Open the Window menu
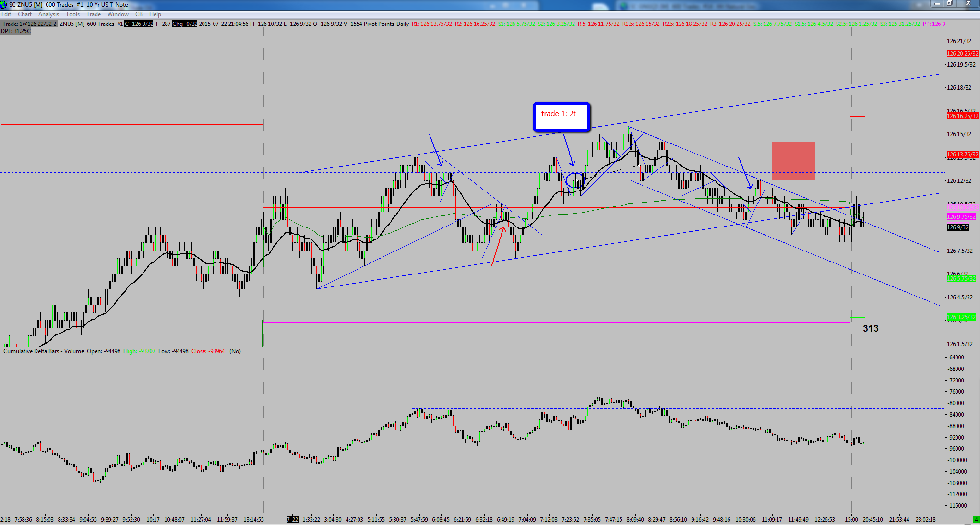Image resolution: width=980 pixels, height=525 pixels. (118, 14)
